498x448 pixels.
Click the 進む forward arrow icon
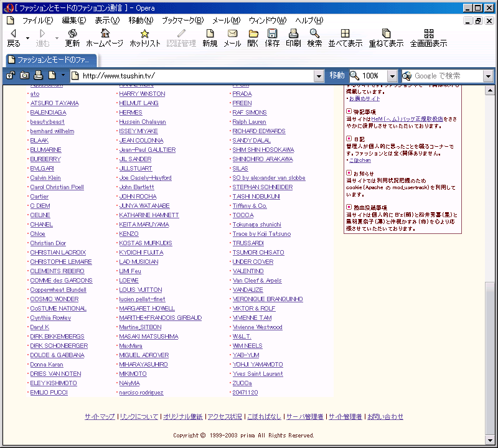pos(42,38)
